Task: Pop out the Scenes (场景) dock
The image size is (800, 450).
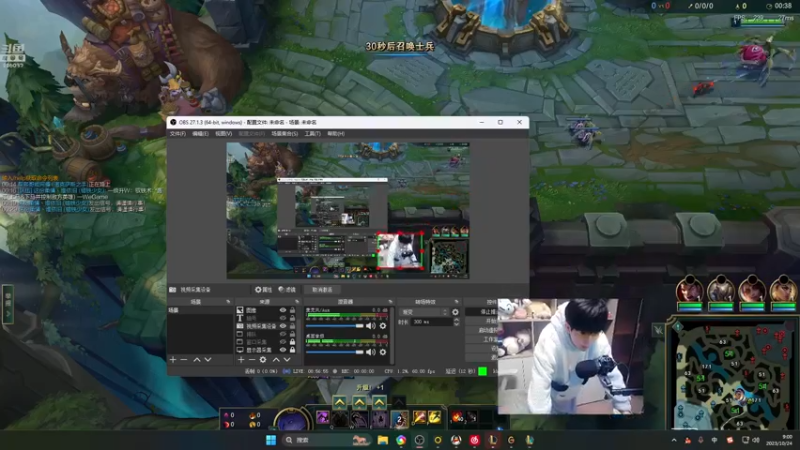Action: click(x=228, y=302)
